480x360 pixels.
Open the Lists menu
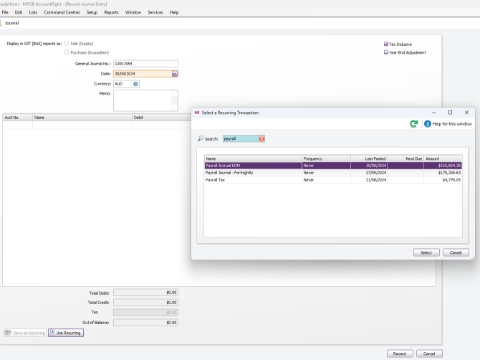33,12
